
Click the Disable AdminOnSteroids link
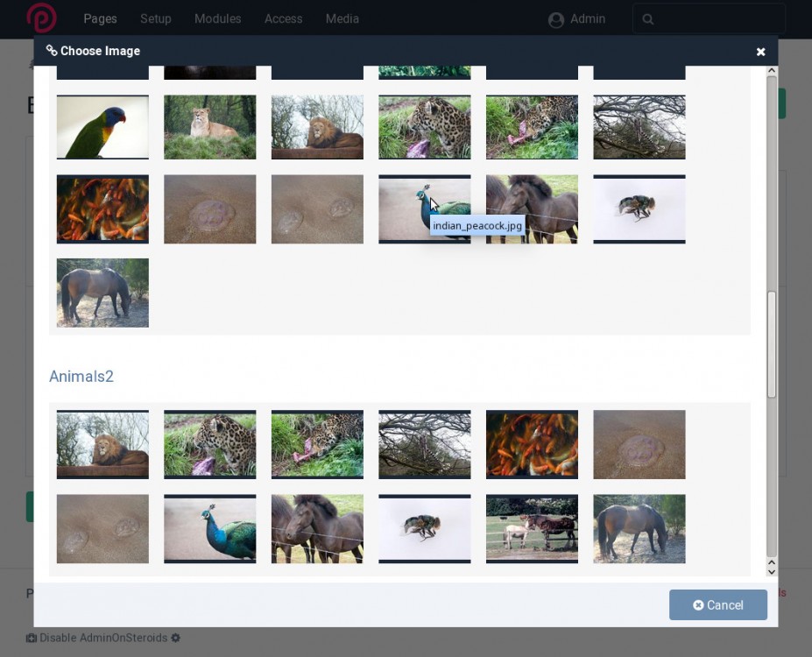pyautogui.click(x=102, y=638)
